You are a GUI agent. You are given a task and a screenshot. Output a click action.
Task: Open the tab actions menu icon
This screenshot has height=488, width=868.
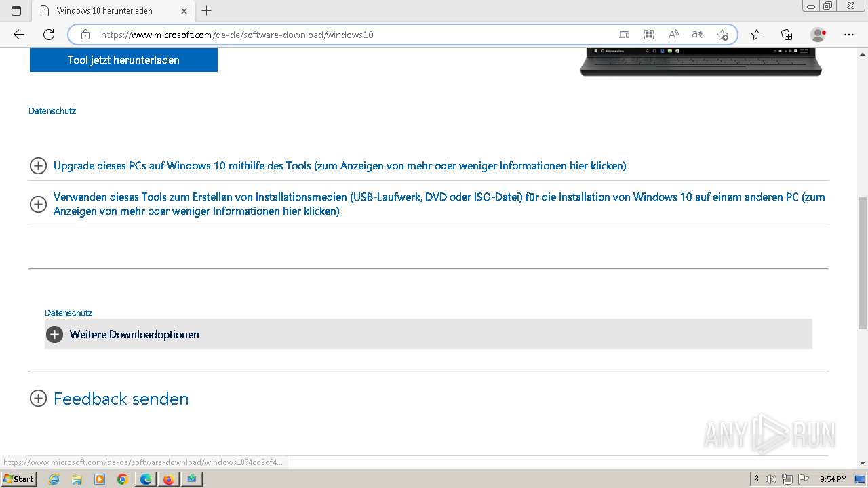click(16, 10)
